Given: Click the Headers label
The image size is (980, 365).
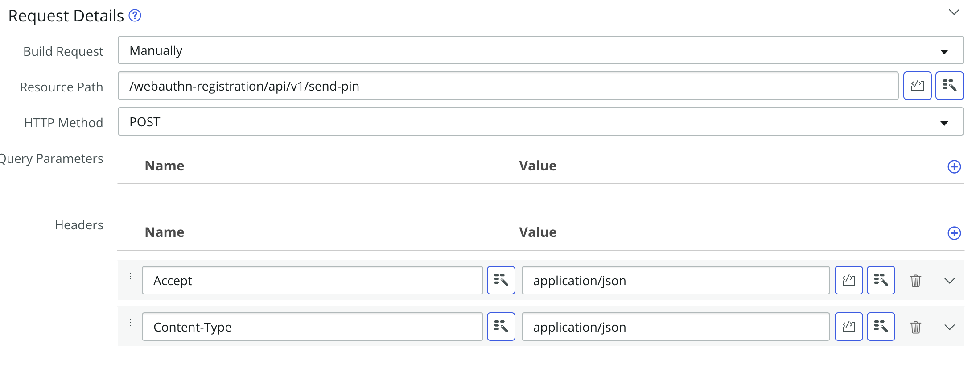Looking at the screenshot, I should coord(79,225).
